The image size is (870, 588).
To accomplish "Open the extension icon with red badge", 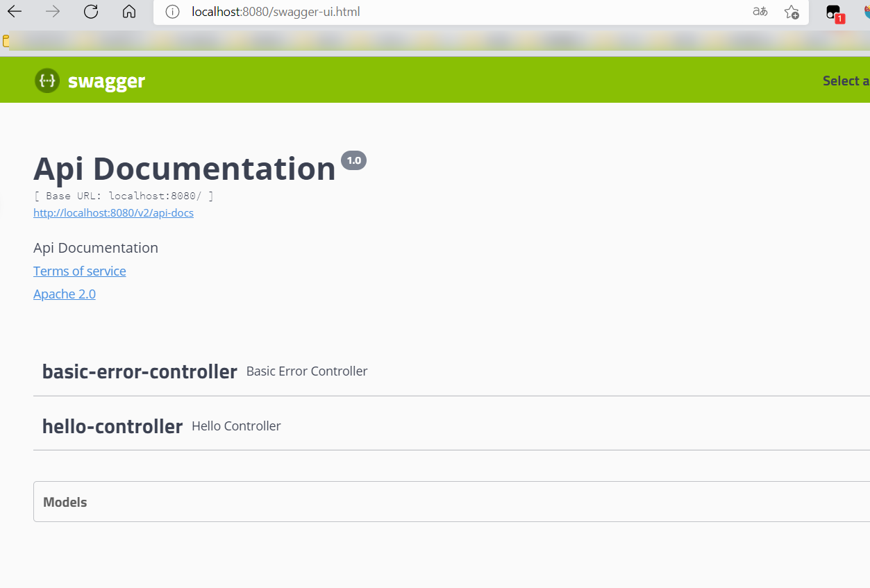I will 834,12.
